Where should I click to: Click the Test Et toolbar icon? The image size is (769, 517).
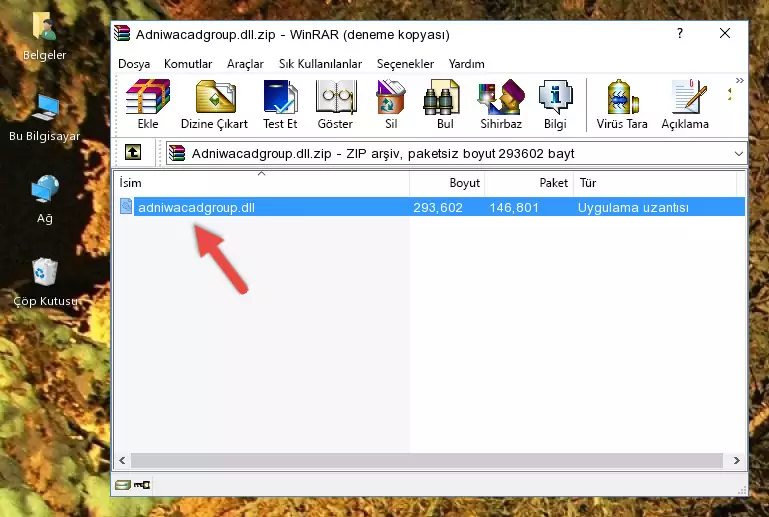280,104
